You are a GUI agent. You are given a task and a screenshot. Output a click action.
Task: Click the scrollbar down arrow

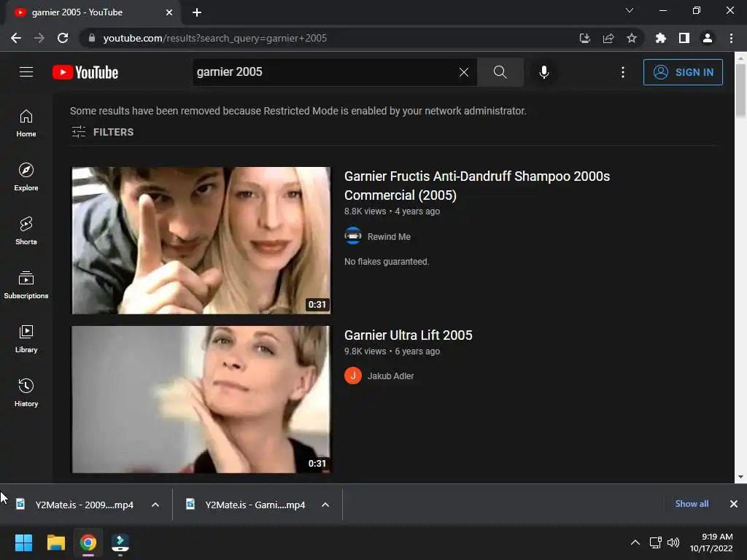pos(740,477)
